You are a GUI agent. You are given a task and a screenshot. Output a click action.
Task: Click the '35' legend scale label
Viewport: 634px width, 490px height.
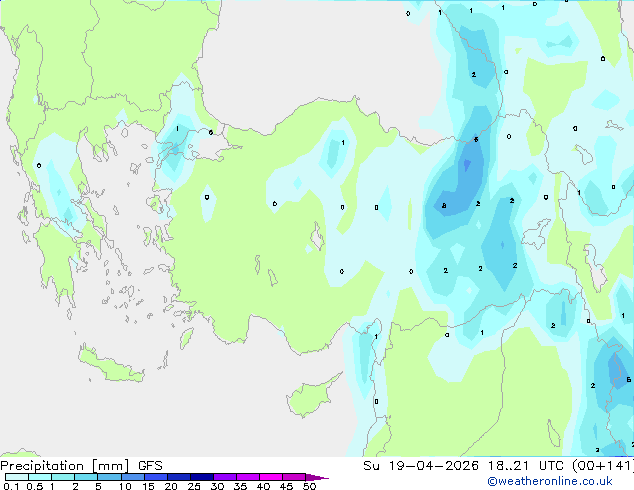click(x=240, y=486)
